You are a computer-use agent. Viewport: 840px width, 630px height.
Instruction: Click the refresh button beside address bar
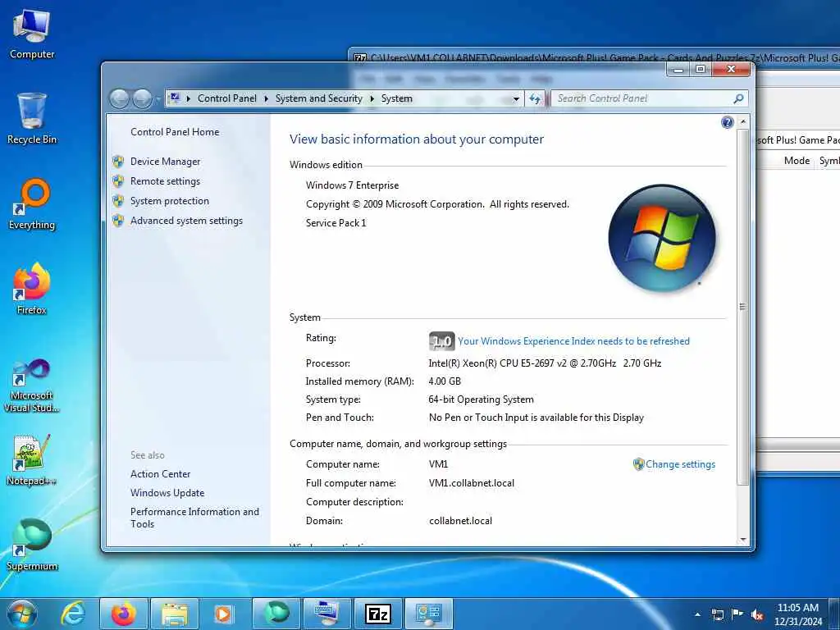coord(535,98)
